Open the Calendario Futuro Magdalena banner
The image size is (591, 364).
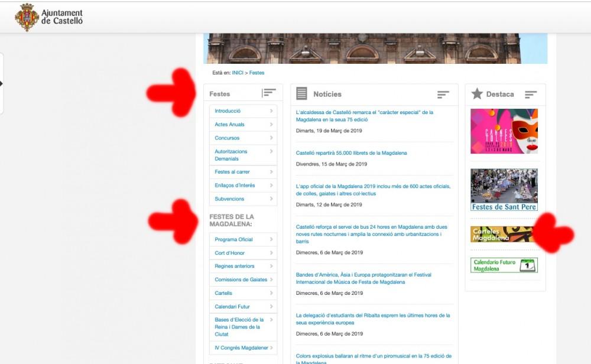click(x=504, y=265)
